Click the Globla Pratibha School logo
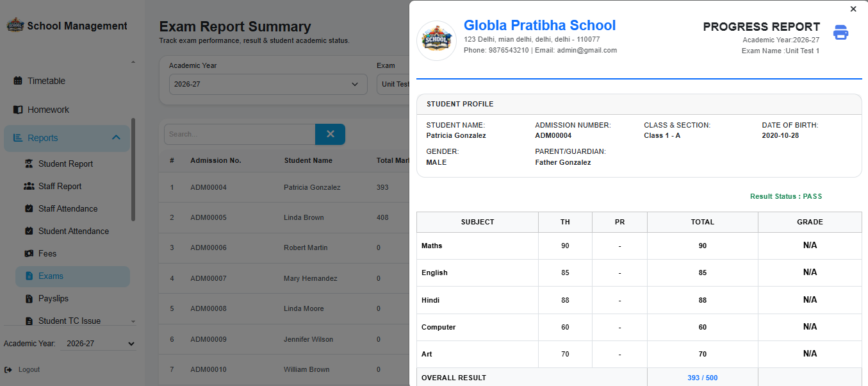Viewport: 868px width, 386px height. click(x=436, y=40)
